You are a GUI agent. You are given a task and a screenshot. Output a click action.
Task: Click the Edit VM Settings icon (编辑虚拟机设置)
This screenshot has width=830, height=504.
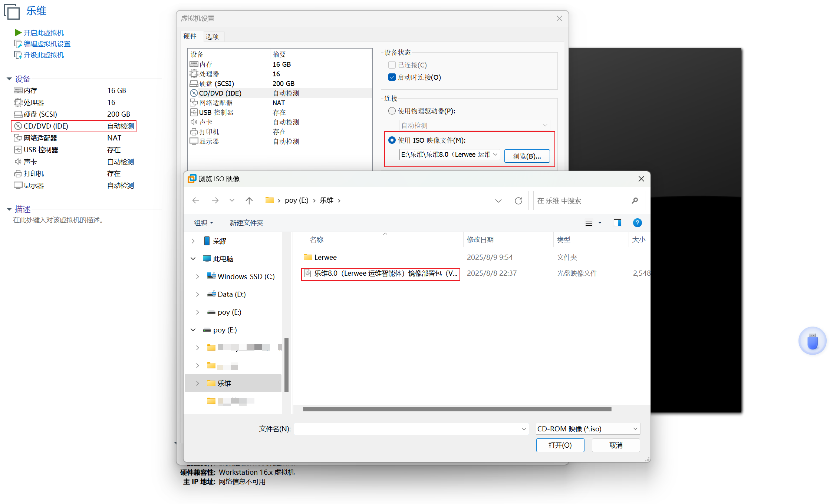click(18, 44)
